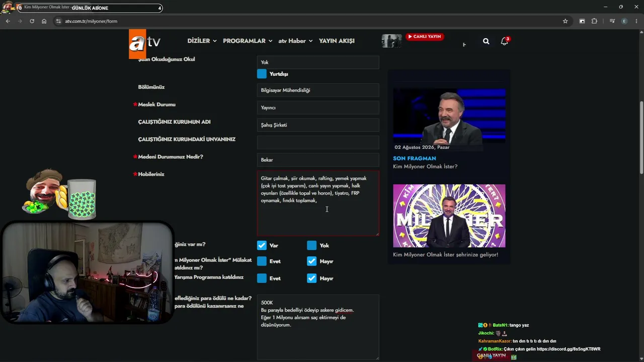Tick the Yurtdışı checkbox
The image size is (644, 362).
click(262, 74)
